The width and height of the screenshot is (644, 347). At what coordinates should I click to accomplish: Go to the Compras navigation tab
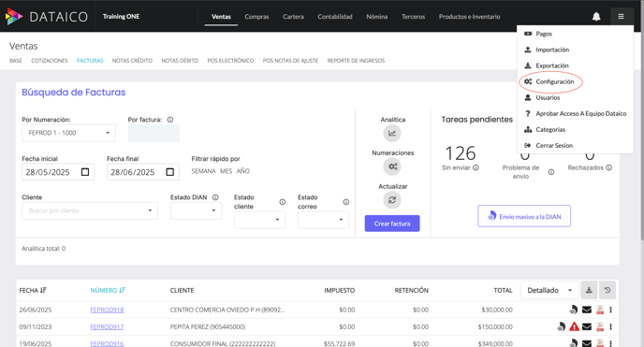click(x=256, y=17)
